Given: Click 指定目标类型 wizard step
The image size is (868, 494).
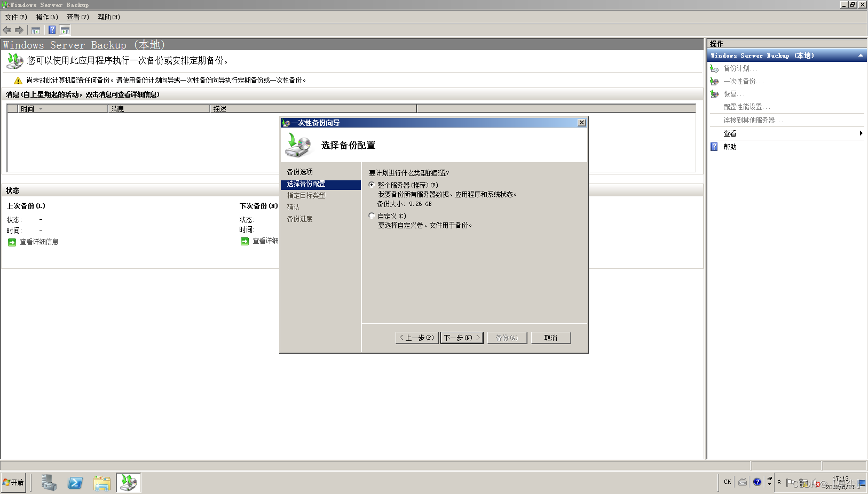Looking at the screenshot, I should click(x=306, y=195).
